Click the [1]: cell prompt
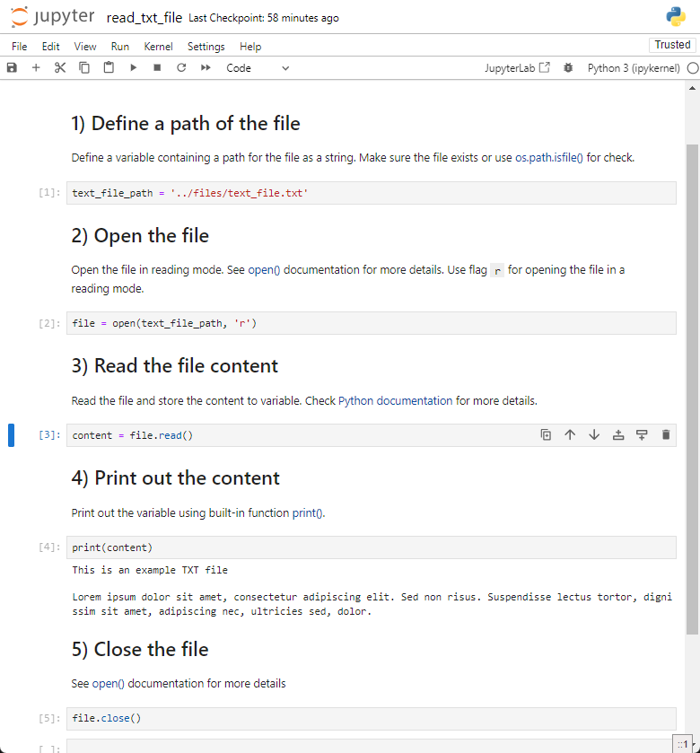700x753 pixels. tap(49, 193)
